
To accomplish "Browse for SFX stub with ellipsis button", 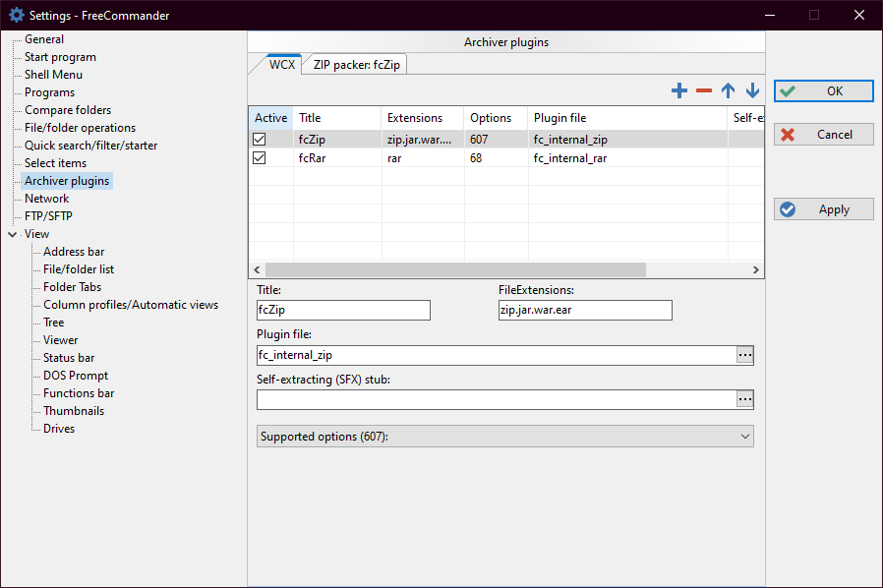I will (x=744, y=399).
